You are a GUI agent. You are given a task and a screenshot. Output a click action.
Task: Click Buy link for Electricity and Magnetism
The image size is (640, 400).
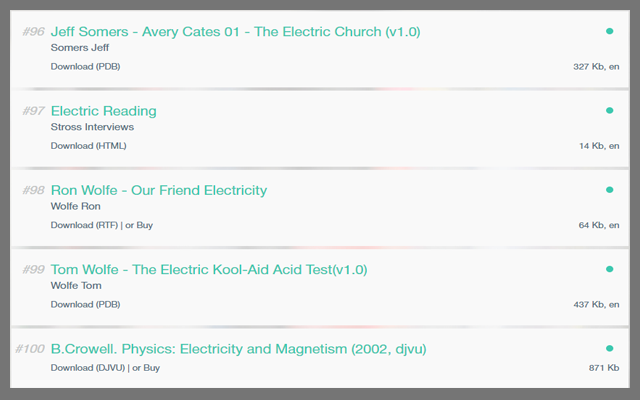click(152, 368)
